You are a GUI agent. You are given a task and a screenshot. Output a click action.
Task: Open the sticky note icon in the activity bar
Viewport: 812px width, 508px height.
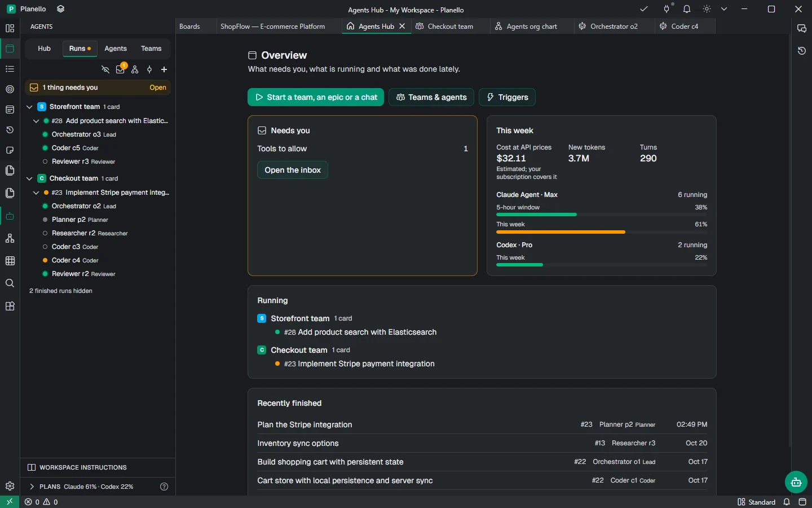click(10, 150)
